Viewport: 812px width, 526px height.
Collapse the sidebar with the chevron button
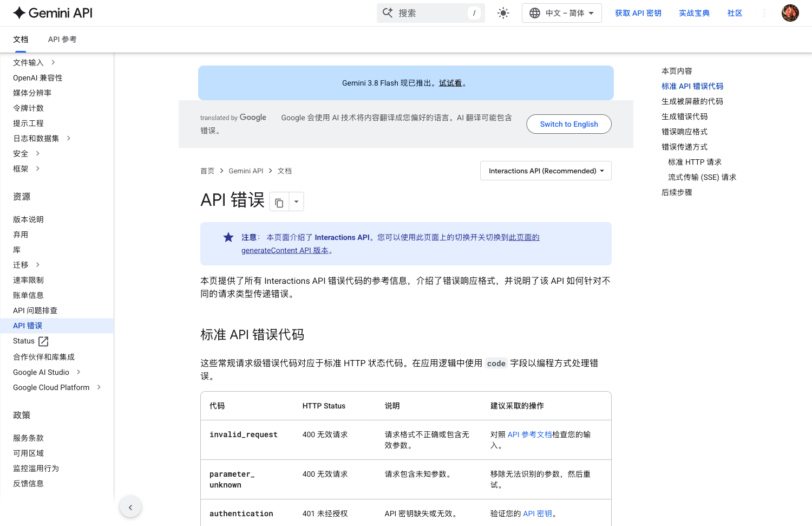click(130, 507)
